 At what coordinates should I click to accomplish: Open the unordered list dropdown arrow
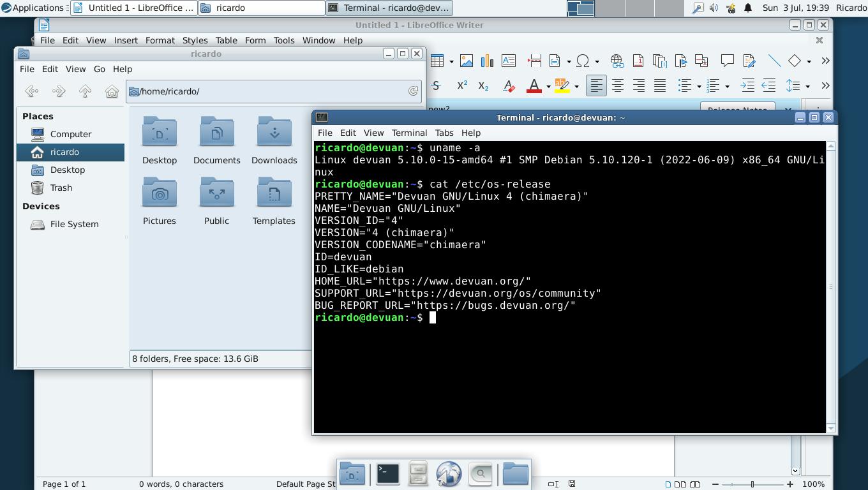(x=699, y=86)
